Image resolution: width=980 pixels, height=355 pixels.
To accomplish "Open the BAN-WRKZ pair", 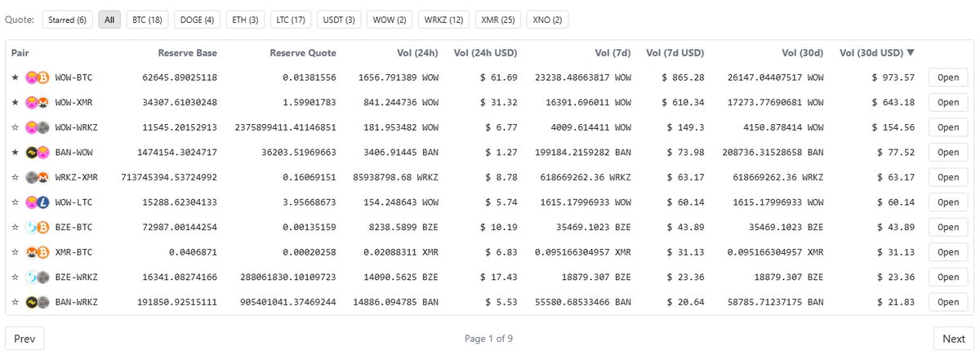I will [948, 302].
